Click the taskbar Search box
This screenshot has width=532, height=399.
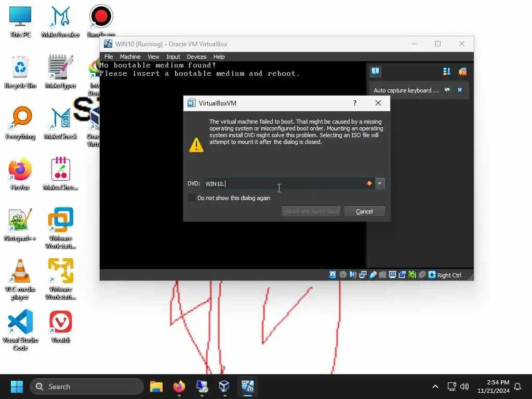[87, 387]
